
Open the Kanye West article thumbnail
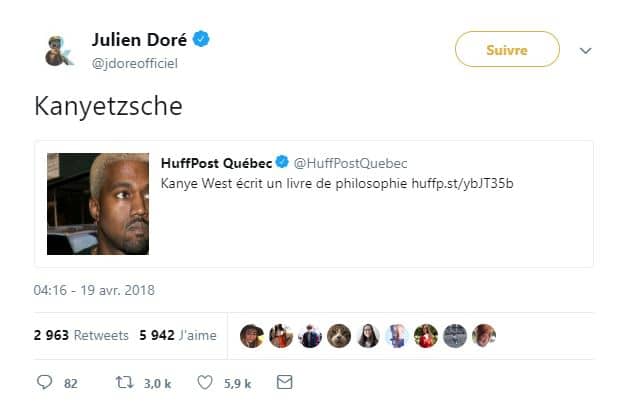click(98, 204)
